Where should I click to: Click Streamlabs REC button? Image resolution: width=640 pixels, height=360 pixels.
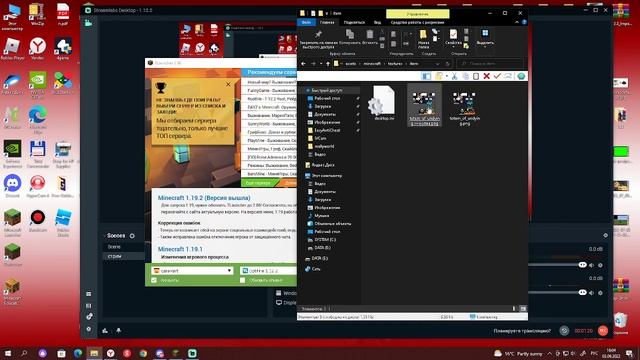point(603,331)
